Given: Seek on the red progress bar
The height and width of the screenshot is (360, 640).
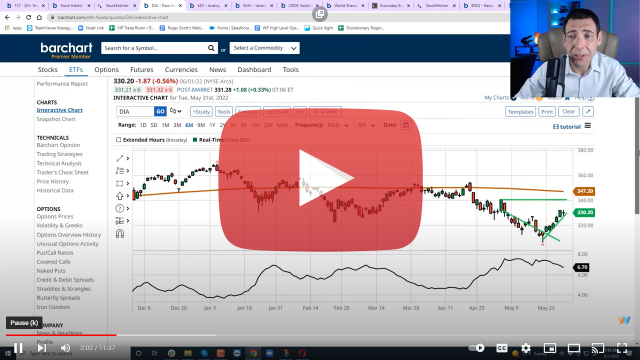Looking at the screenshot, I should (x=61, y=335).
